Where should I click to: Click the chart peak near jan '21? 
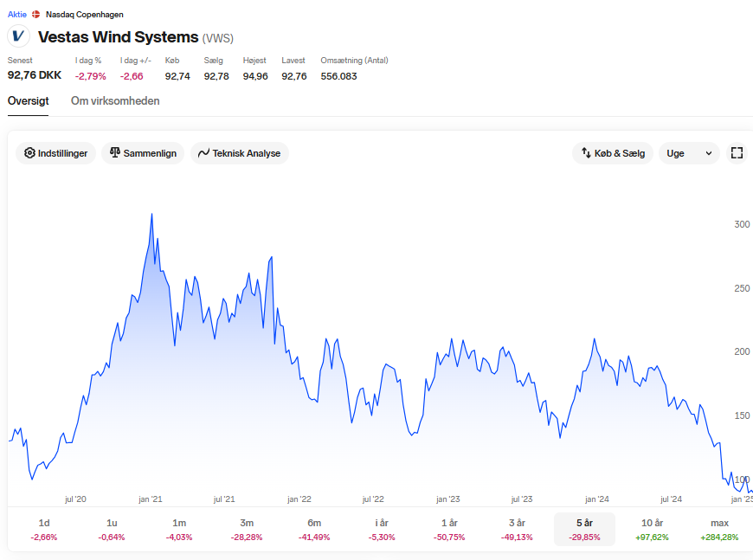point(151,214)
